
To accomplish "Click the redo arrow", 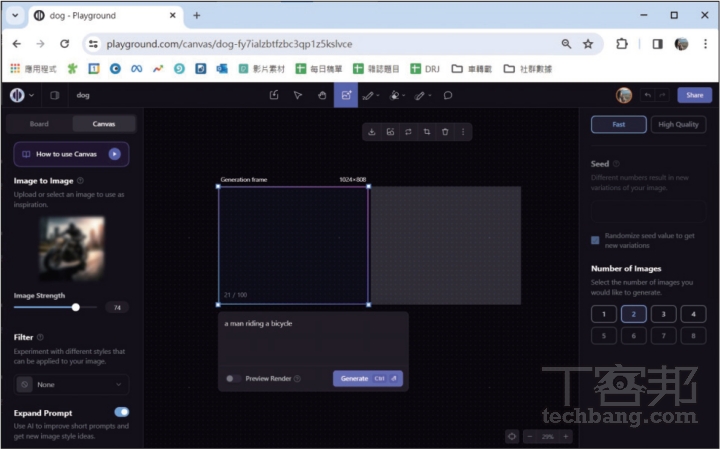I will tap(662, 95).
